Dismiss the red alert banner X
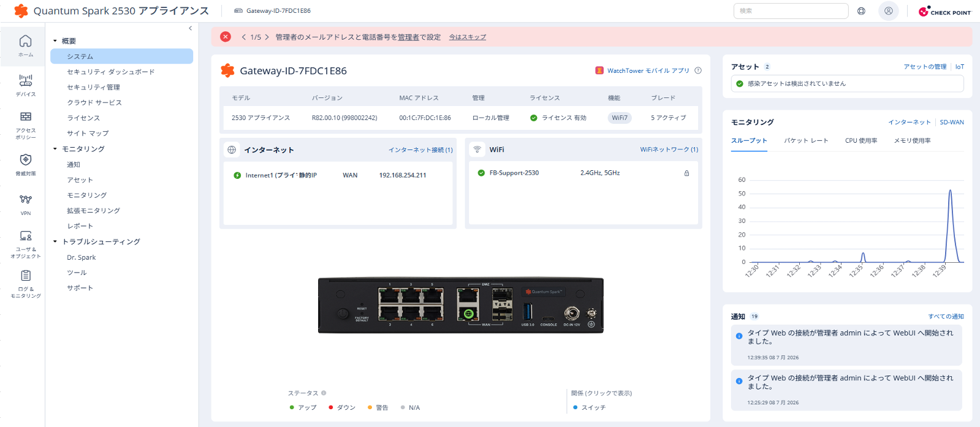980x427 pixels. [226, 37]
